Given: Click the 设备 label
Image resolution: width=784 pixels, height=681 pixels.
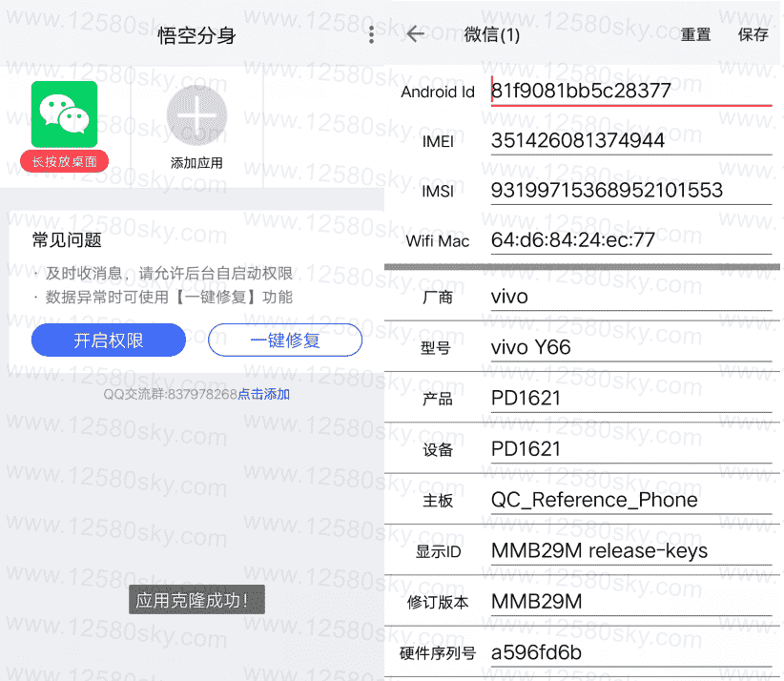Looking at the screenshot, I should (x=438, y=450).
